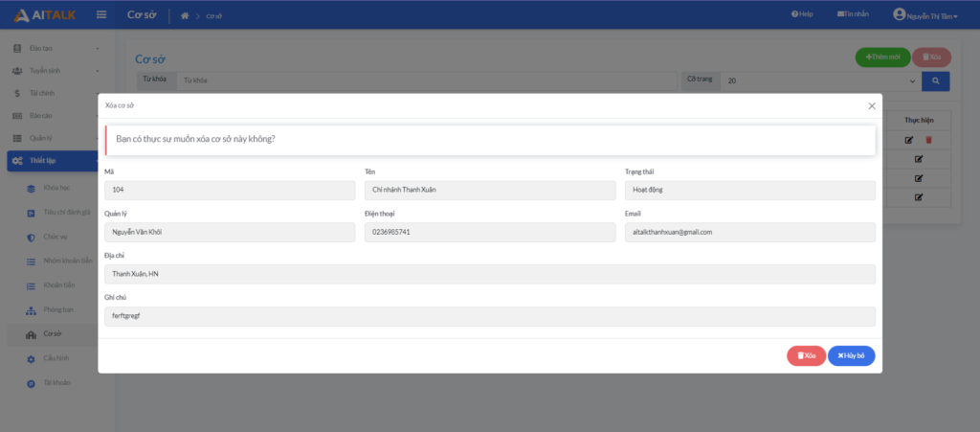
Task: Open Help from the top bar
Action: point(802,14)
